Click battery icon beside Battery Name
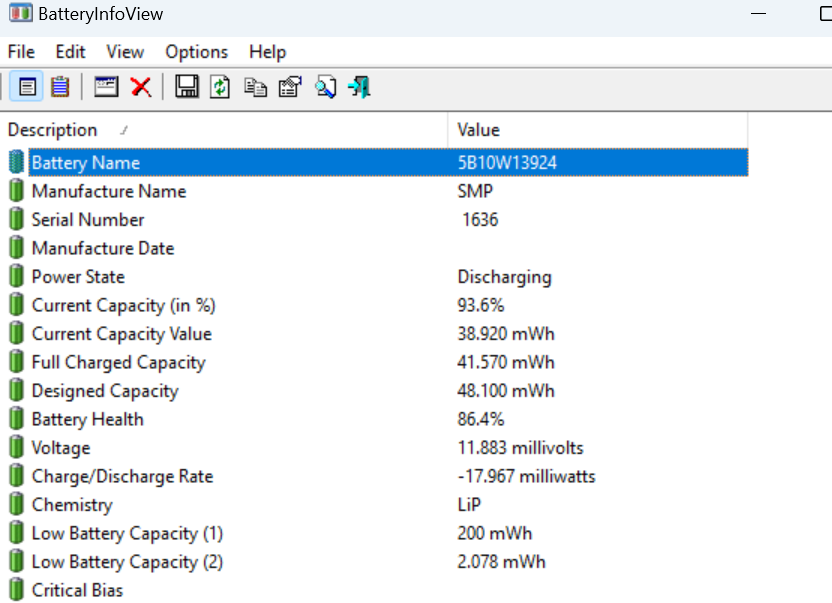The image size is (832, 603). click(x=16, y=161)
